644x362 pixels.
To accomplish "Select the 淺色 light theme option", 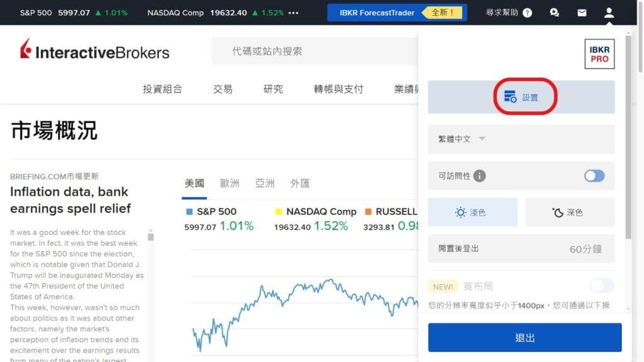I will (472, 212).
